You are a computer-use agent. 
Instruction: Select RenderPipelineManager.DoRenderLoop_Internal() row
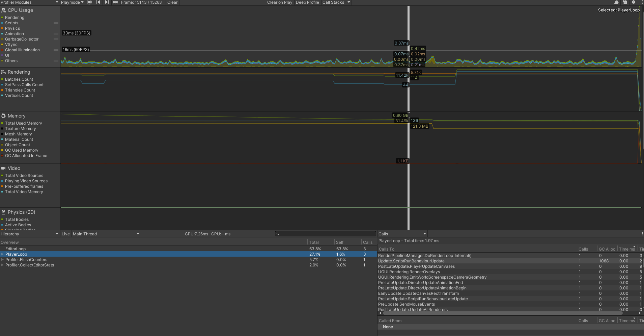pos(510,256)
